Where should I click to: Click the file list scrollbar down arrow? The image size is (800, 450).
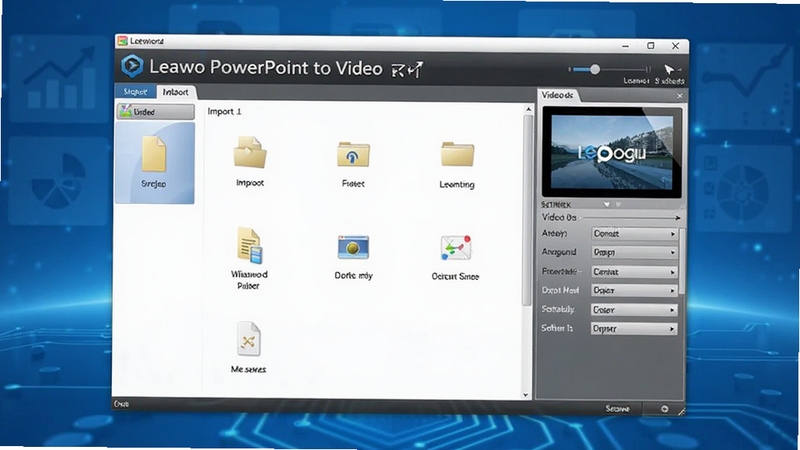(526, 394)
